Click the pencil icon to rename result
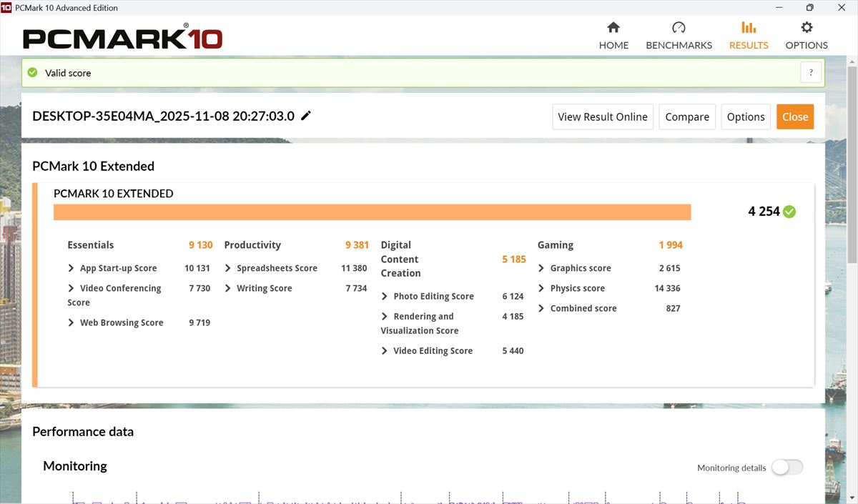The width and height of the screenshot is (858, 504). pyautogui.click(x=306, y=116)
